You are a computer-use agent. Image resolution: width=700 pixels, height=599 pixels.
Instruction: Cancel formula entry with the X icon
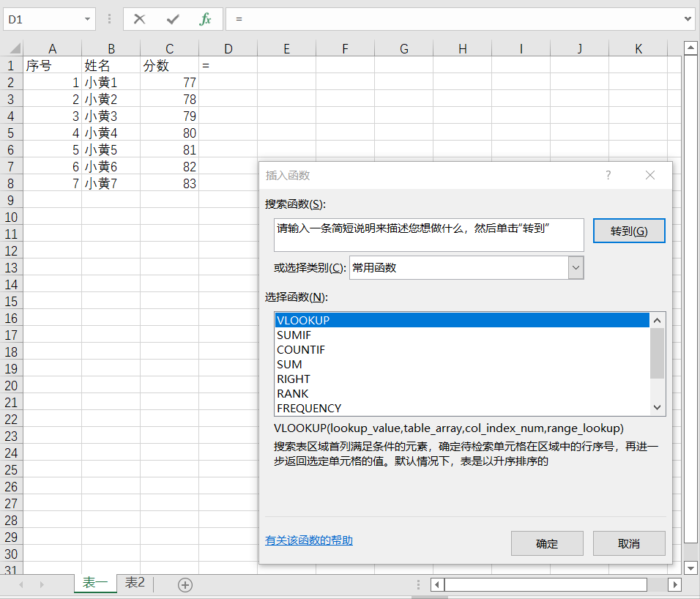point(139,19)
